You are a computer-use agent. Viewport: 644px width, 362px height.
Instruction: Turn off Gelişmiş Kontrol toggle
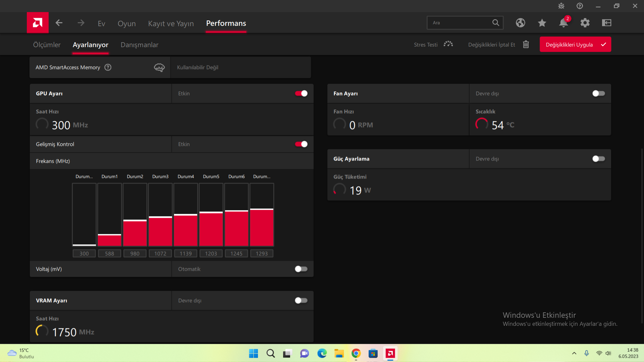click(301, 144)
